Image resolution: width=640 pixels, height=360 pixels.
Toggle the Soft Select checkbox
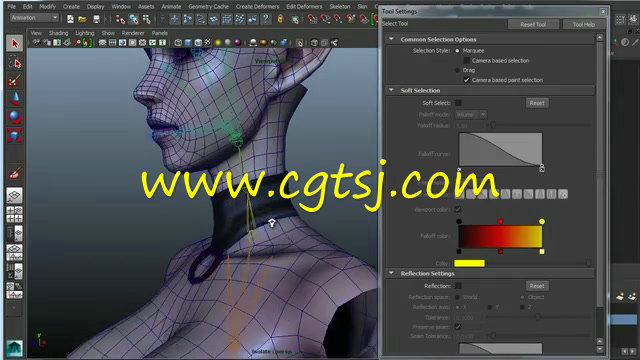tap(458, 103)
